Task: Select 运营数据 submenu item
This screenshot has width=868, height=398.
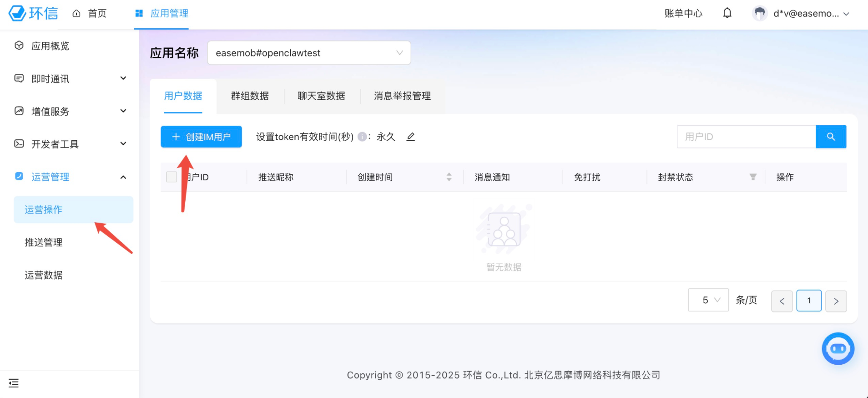Action: (44, 275)
